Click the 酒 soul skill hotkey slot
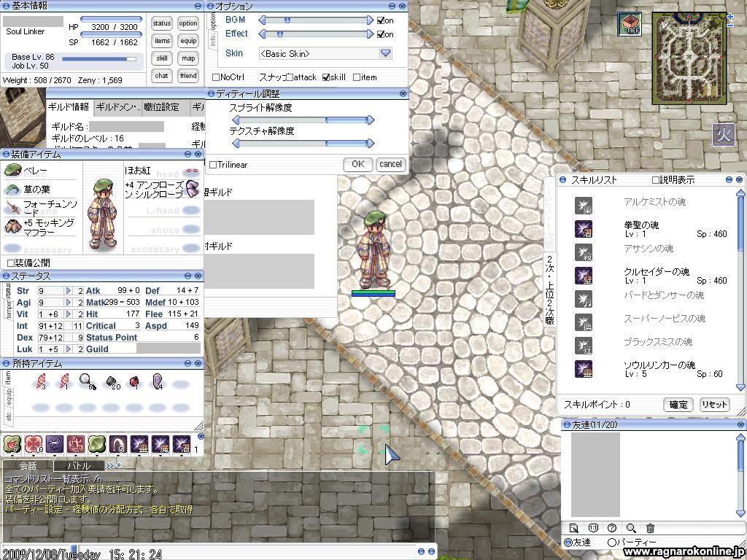Viewport: 747px width, 560px height. tap(182, 444)
